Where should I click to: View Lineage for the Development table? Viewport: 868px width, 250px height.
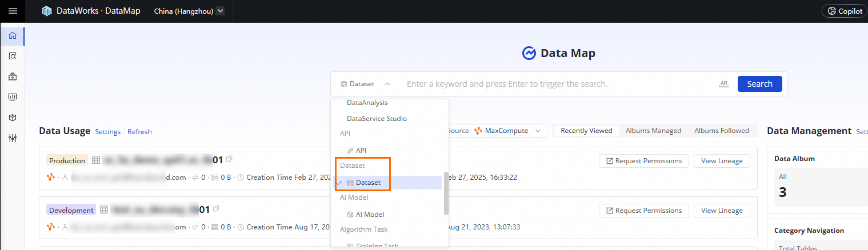(x=722, y=211)
